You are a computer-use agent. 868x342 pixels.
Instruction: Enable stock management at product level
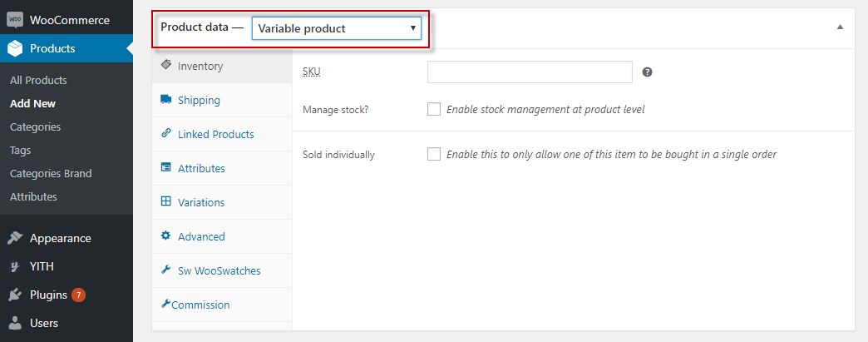pos(434,109)
